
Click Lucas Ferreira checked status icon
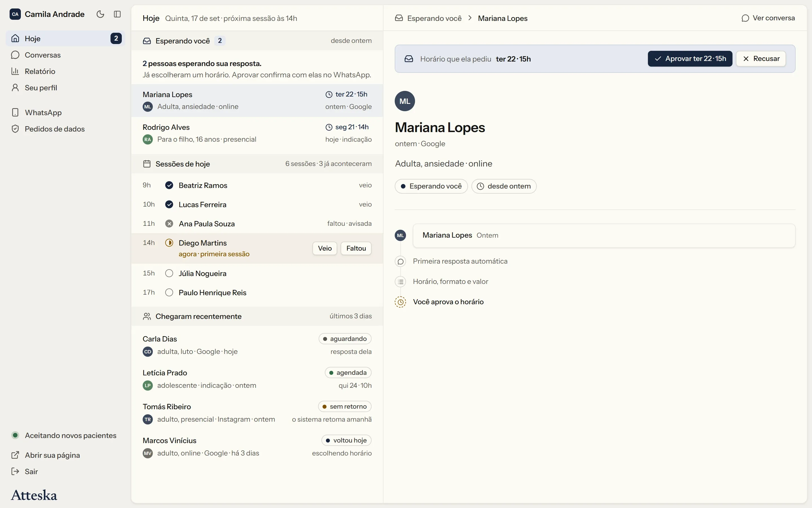[169, 204]
